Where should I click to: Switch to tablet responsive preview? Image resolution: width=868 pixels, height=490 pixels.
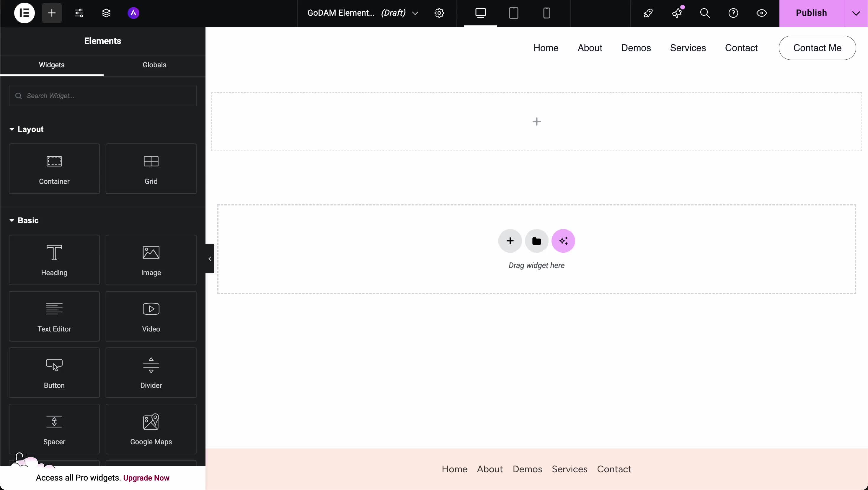pyautogui.click(x=513, y=13)
